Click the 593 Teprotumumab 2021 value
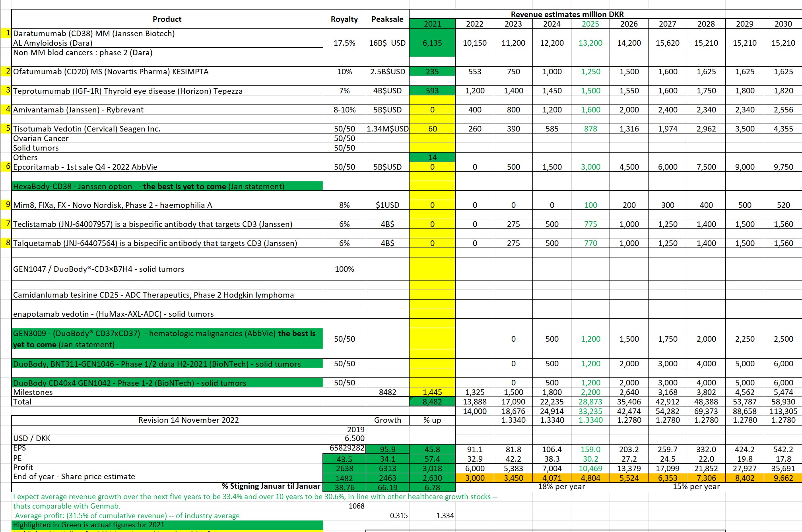This screenshot has width=802, height=532. tap(432, 91)
